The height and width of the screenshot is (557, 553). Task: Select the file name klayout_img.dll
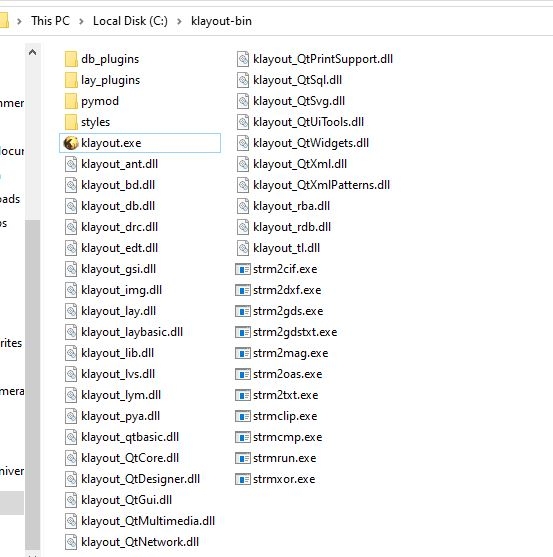coord(121,290)
